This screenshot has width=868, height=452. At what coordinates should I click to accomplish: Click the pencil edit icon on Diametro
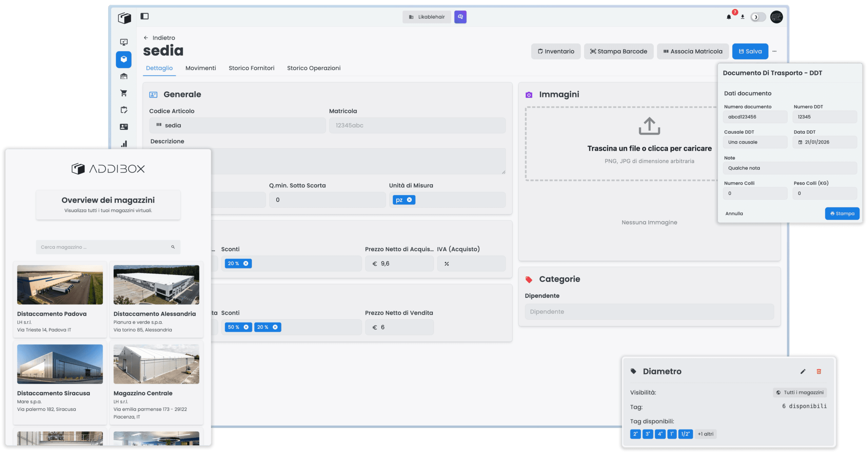coord(803,372)
